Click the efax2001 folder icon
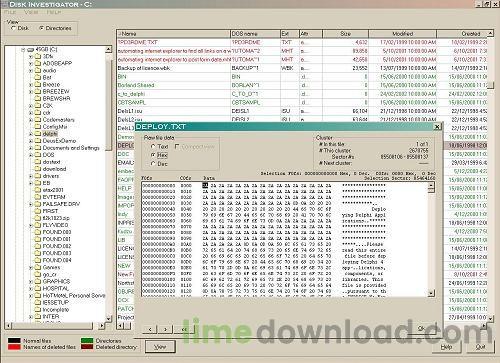 (x=38, y=190)
